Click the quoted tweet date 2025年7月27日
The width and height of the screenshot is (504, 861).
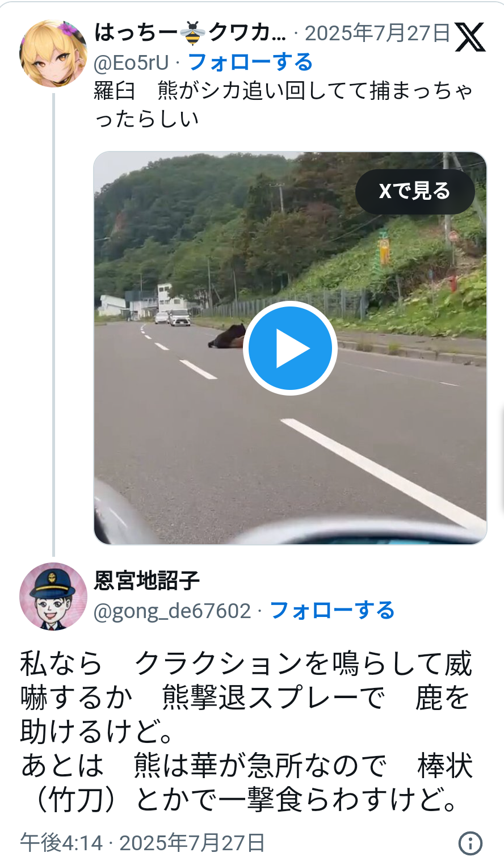377,33
